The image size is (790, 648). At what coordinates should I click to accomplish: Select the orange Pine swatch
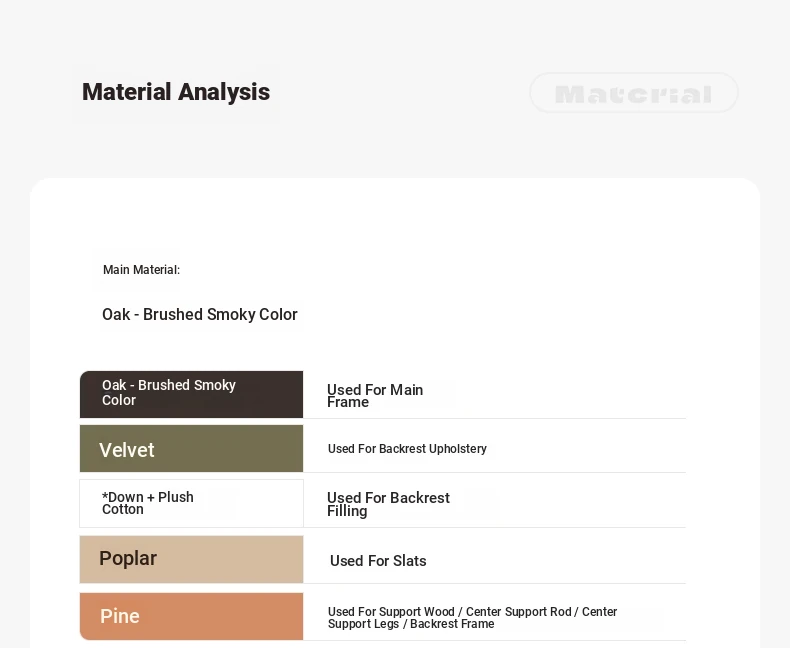pos(191,616)
